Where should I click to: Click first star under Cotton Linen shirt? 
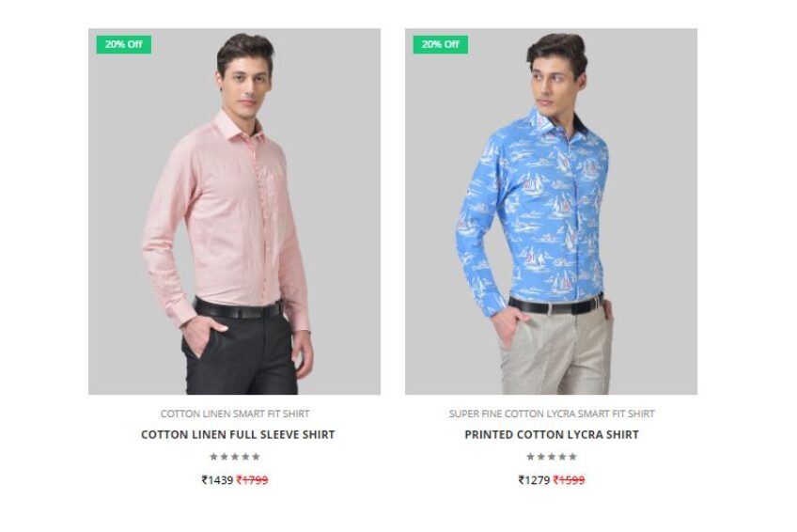tap(213, 456)
